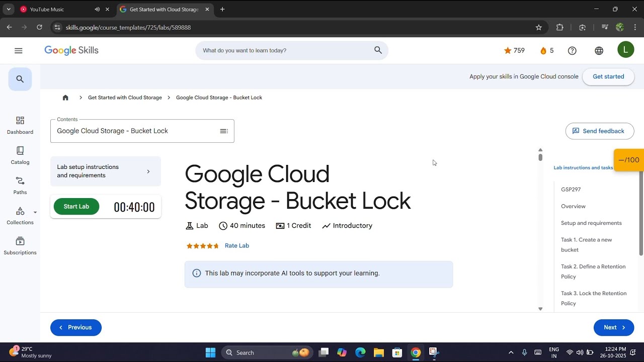The height and width of the screenshot is (362, 644).
Task: Click the home breadcrumb icon
Action: tap(65, 98)
